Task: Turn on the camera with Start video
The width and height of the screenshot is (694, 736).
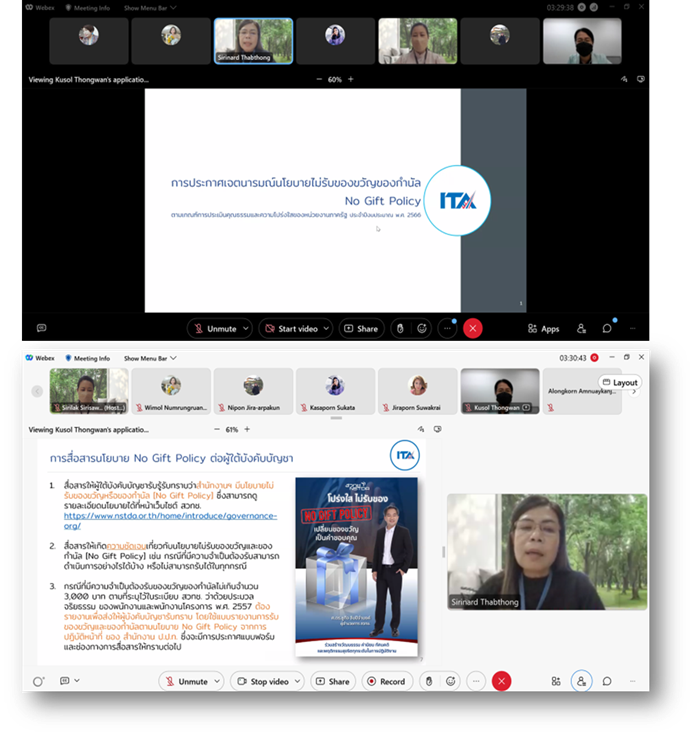Action: [290, 328]
